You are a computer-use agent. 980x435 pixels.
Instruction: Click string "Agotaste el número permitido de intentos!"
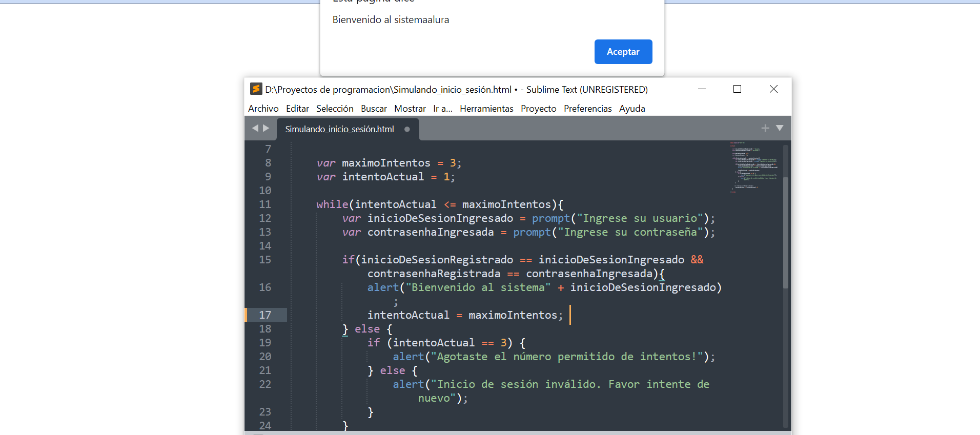pos(567,357)
